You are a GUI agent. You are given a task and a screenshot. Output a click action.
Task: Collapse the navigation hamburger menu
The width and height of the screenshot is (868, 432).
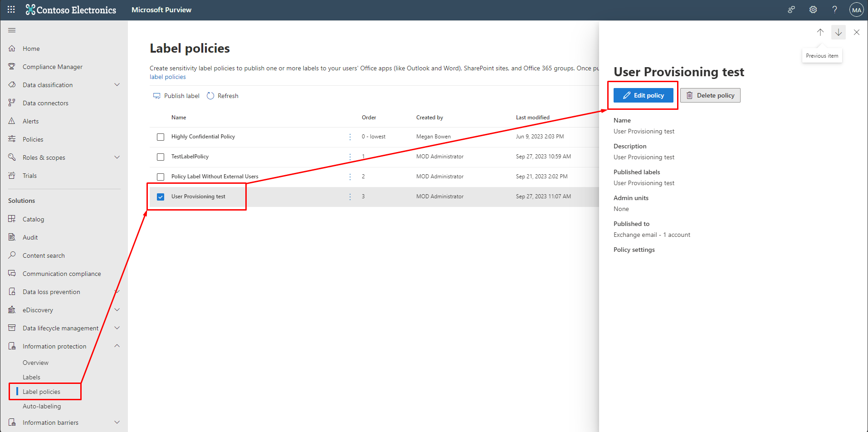tap(12, 30)
